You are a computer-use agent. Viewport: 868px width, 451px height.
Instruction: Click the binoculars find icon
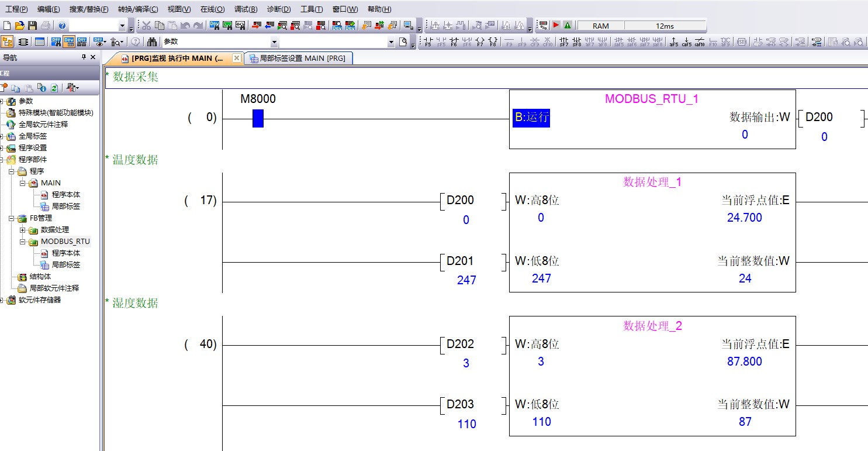[152, 42]
